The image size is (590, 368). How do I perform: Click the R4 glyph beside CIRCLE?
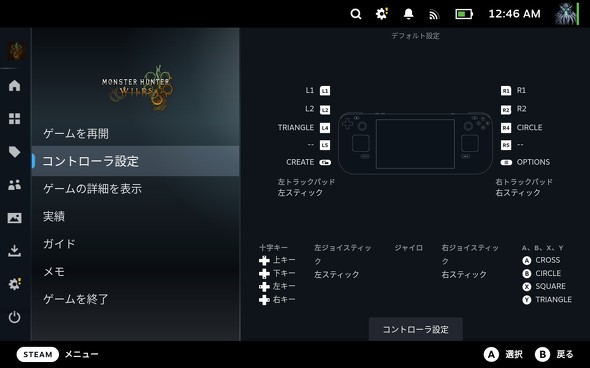tap(506, 128)
